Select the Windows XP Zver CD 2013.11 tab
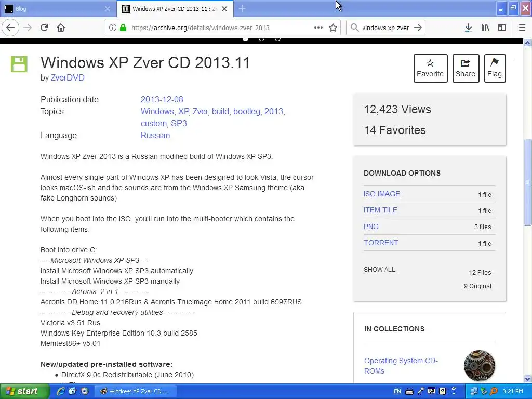 [x=175, y=9]
